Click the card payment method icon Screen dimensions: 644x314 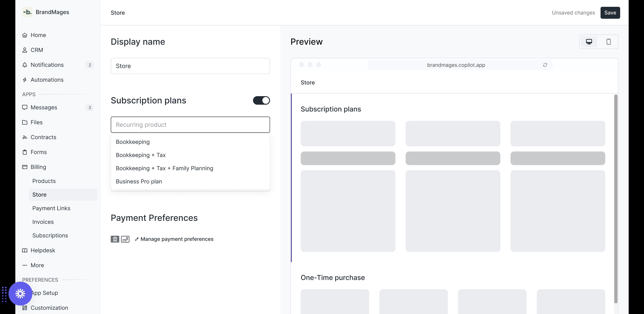point(125,239)
